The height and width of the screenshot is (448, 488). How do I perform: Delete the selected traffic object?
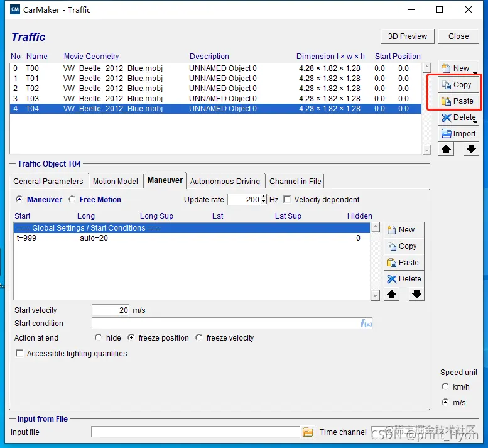[x=458, y=117]
